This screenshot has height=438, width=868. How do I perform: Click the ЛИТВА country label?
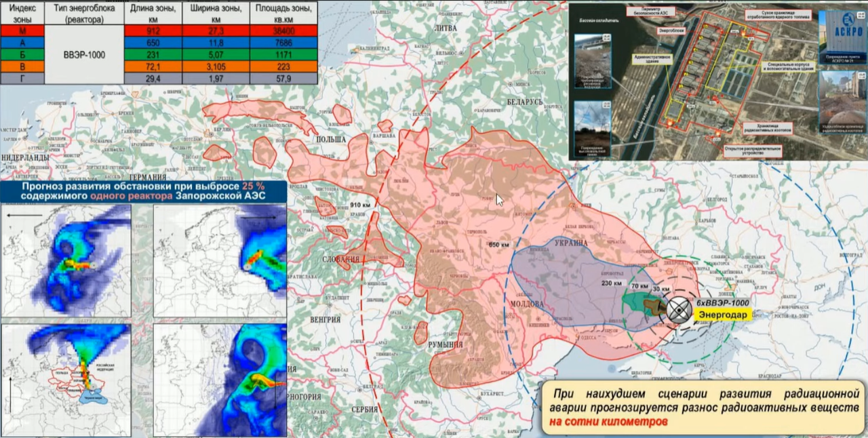(x=445, y=28)
